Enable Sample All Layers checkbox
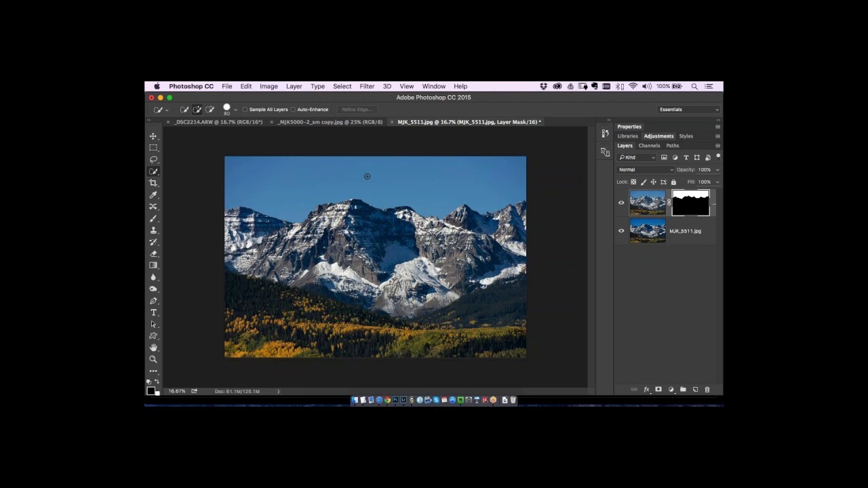Viewport: 868px width, 488px height. 245,109
